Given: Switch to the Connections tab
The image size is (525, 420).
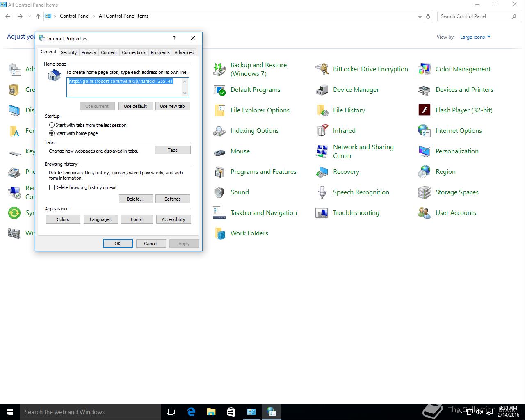Looking at the screenshot, I should tap(134, 52).
